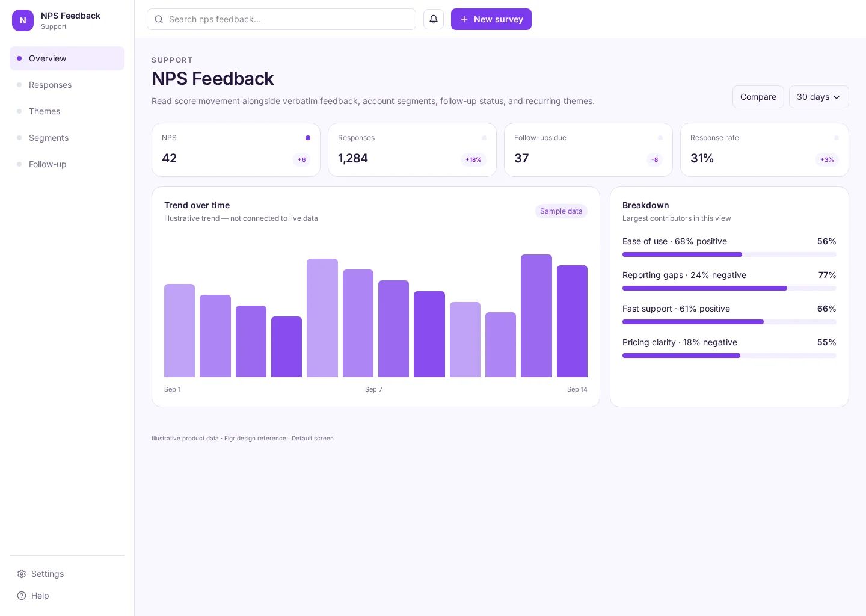Click the Trend over time heading
This screenshot has height=616, width=866.
coord(197,205)
